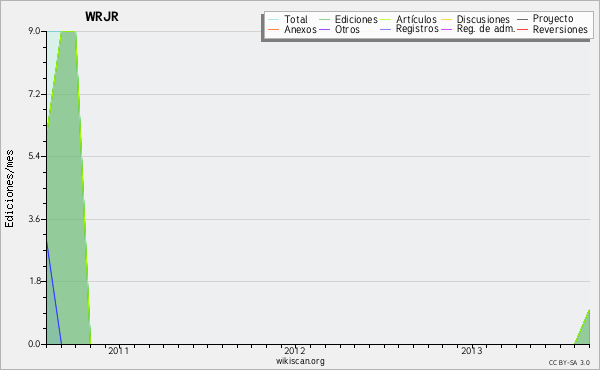Click the 2011 x-axis label
The height and width of the screenshot is (370, 600).
click(119, 350)
